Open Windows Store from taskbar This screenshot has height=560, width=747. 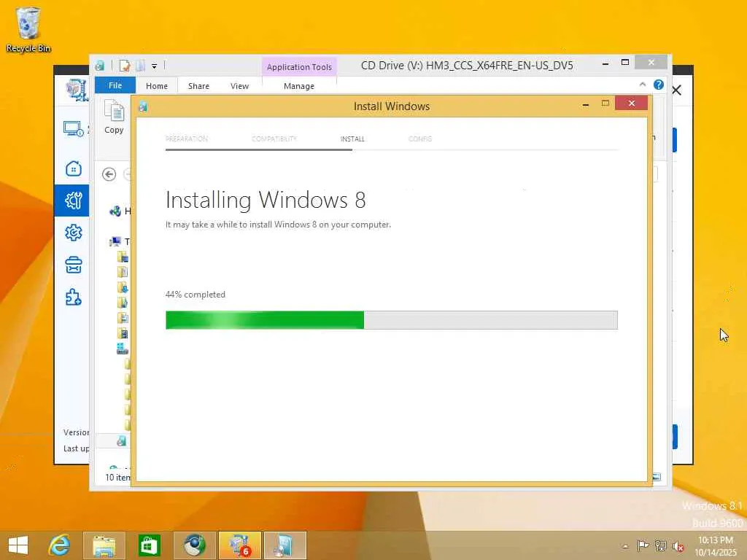coord(149,545)
